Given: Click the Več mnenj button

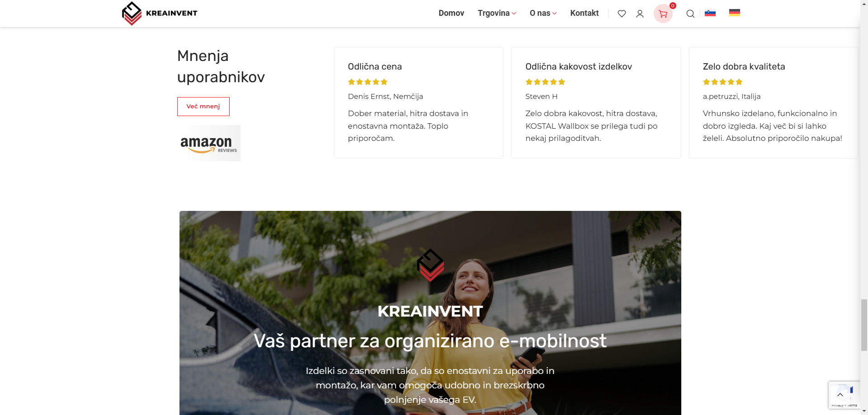Looking at the screenshot, I should coord(203,107).
